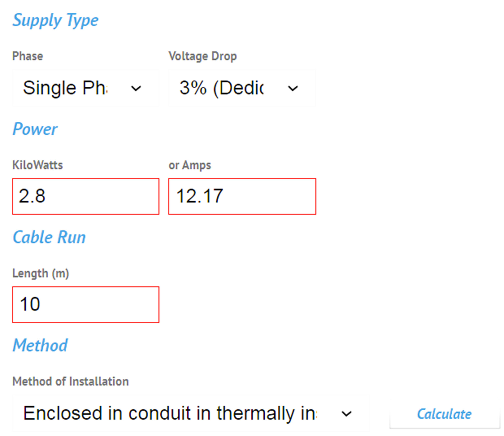Image resolution: width=504 pixels, height=436 pixels.
Task: Click the Length (m) field label
Action: pos(41,273)
